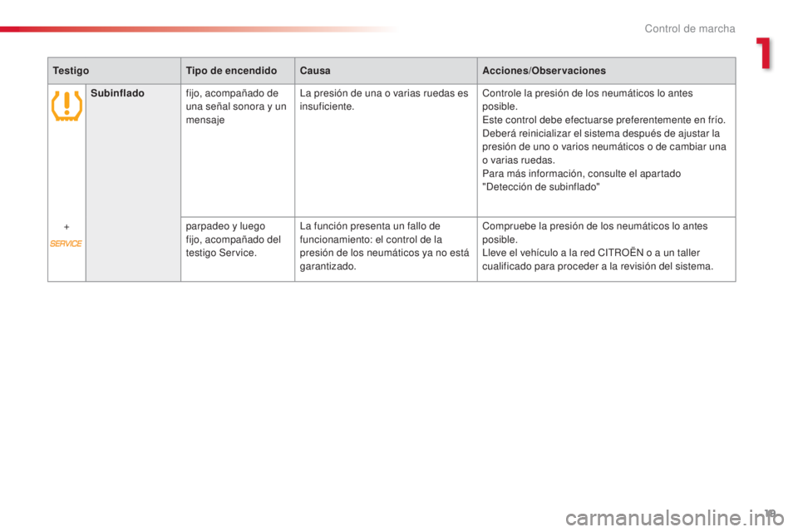Screen dimensions: 798x532
Task: Select the "La función presenta un fallo" cell
Action: (385, 246)
